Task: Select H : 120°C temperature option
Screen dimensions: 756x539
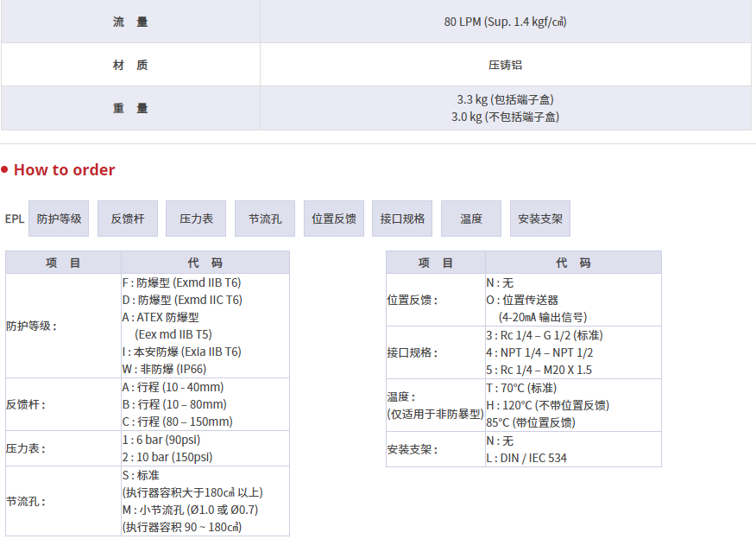Action: [x=547, y=405]
